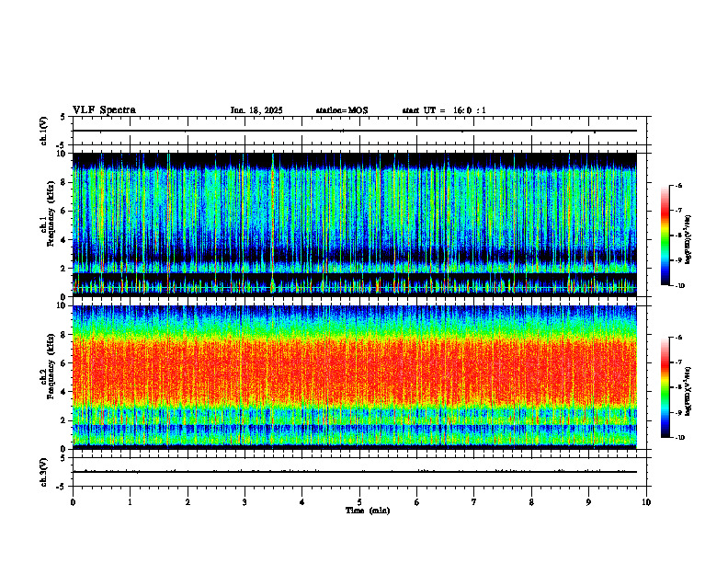Click the date "Jan. 18, 2025" in header
728x563 pixels.
(256, 110)
